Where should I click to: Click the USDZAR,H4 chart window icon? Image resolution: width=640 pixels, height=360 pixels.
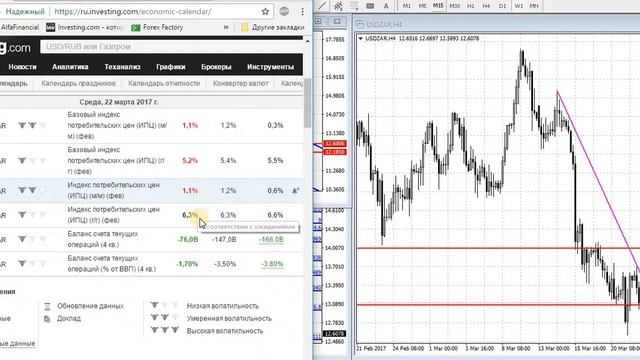360,24
